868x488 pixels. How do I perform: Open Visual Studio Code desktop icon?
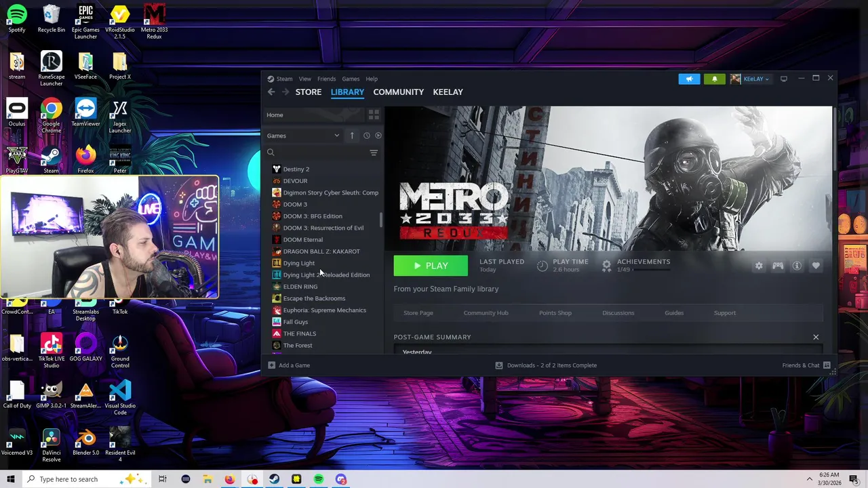[120, 397]
